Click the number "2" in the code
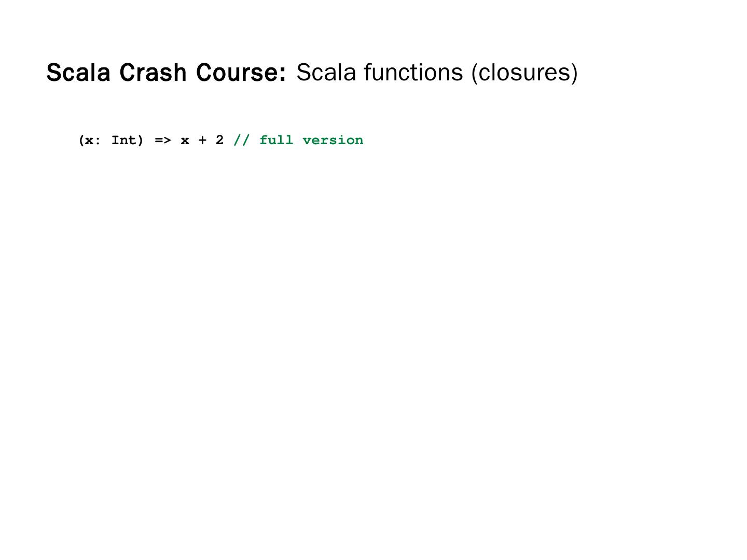Screen dimensions: 747x560 [x=219, y=141]
